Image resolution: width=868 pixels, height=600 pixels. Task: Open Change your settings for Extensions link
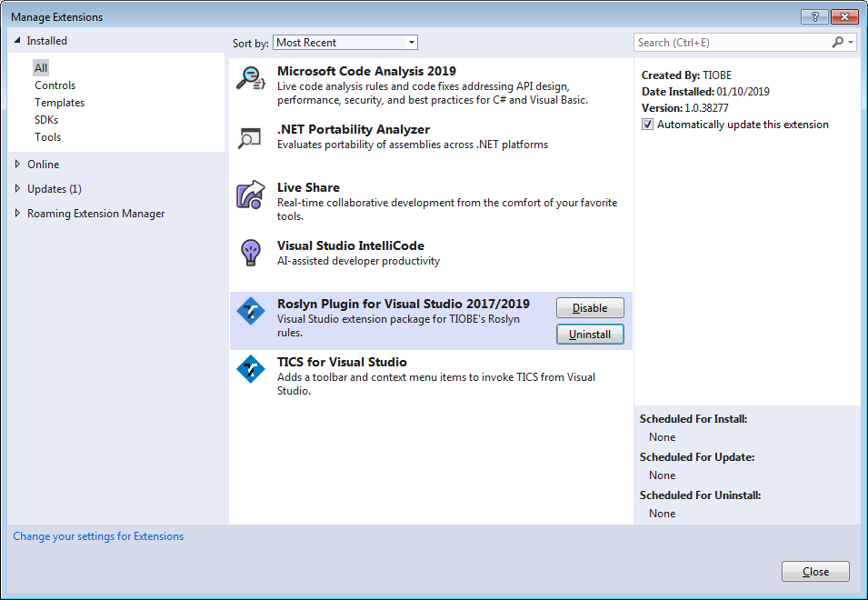click(98, 535)
